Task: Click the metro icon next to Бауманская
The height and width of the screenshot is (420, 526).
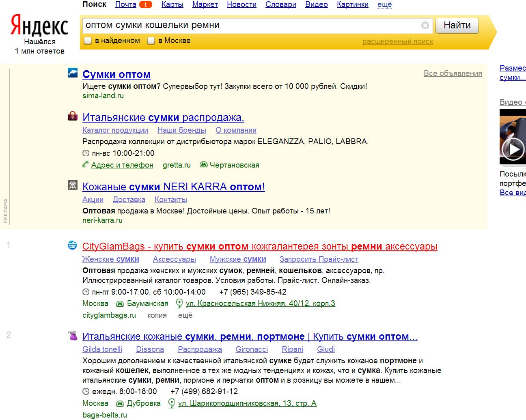Action: [x=120, y=304]
